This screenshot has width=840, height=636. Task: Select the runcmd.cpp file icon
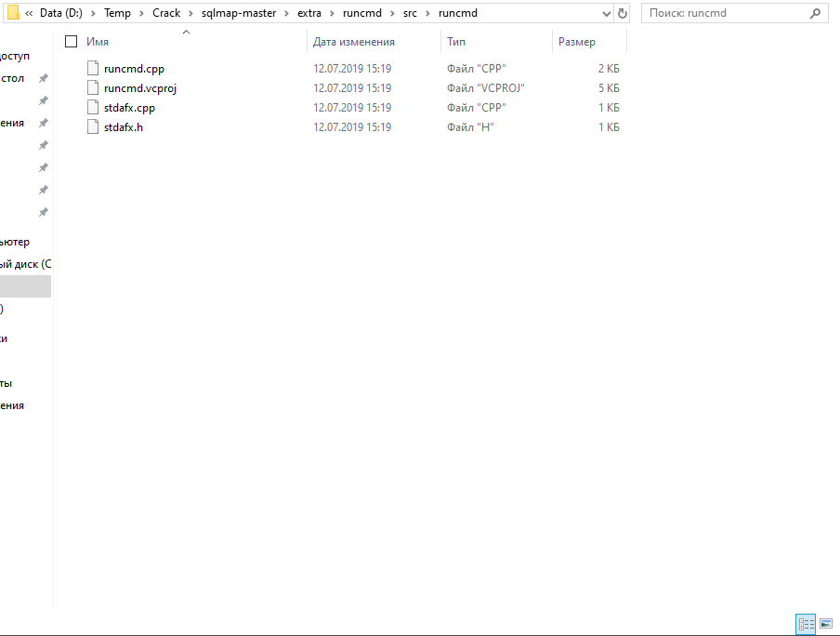pyautogui.click(x=93, y=68)
